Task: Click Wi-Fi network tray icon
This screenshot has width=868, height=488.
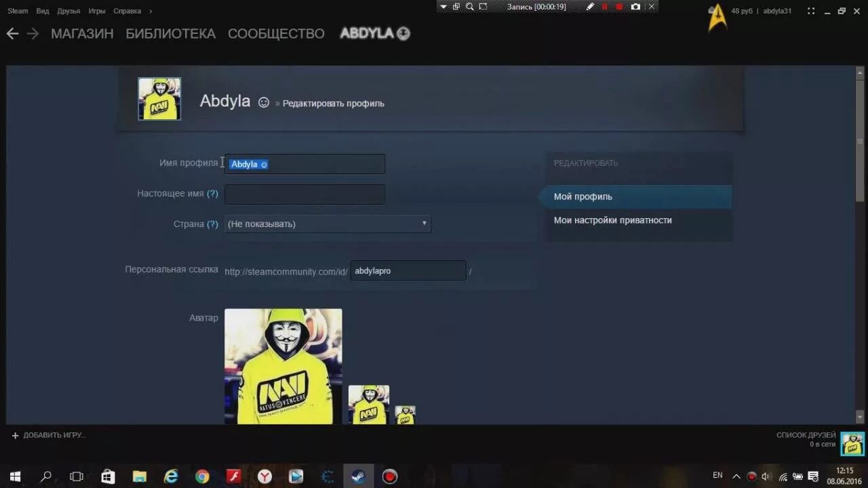Action: [783, 476]
